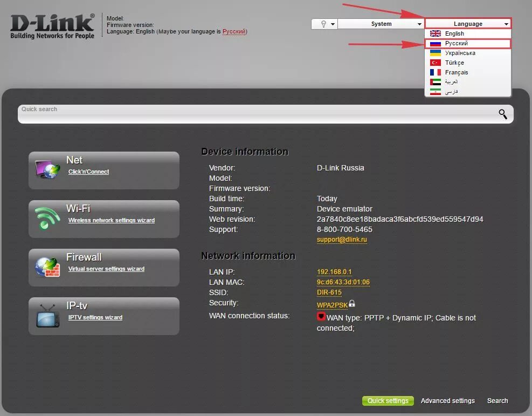Click the LAN IP 192.168.0.1 link

point(334,272)
